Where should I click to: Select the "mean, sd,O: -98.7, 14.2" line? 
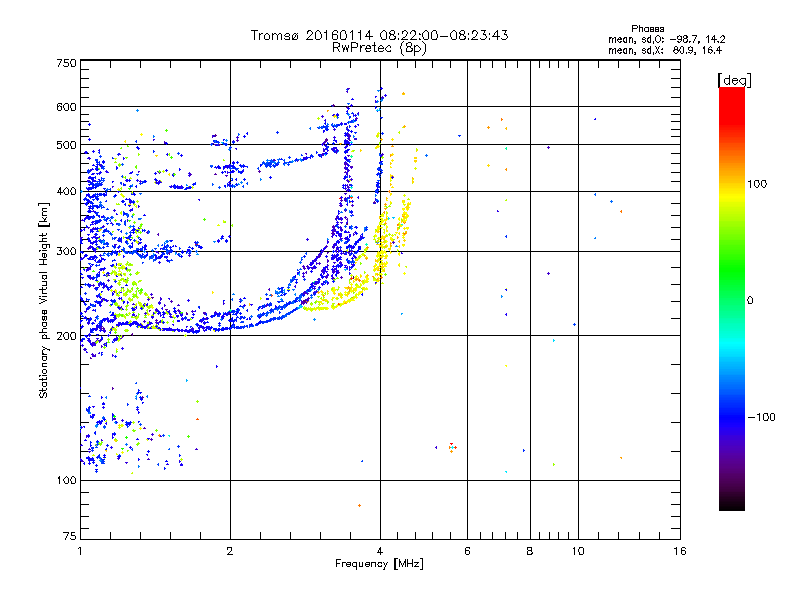point(666,39)
